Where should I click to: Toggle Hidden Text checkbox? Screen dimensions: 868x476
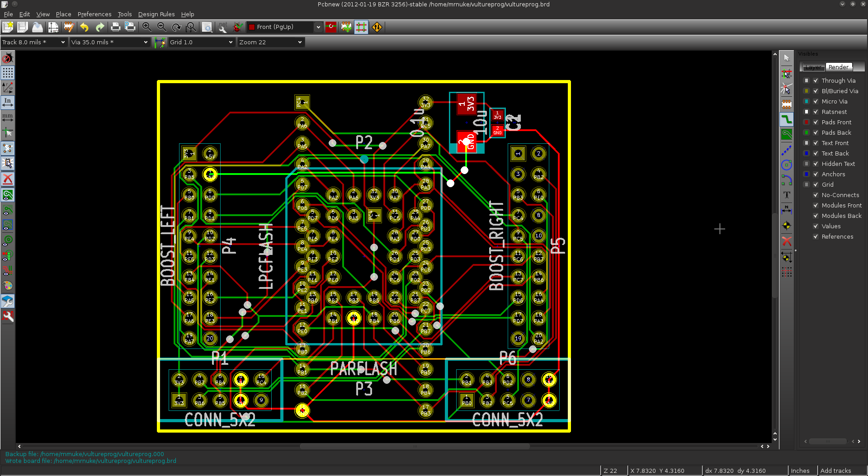(816, 164)
